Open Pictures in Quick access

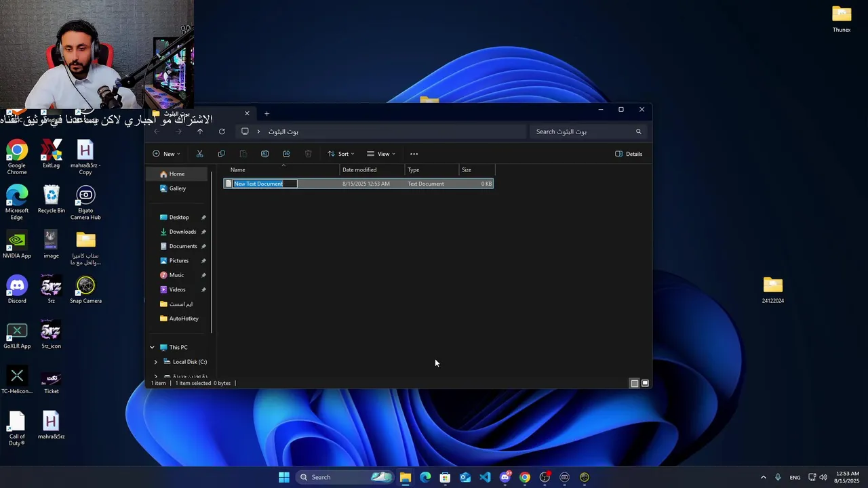pyautogui.click(x=178, y=261)
